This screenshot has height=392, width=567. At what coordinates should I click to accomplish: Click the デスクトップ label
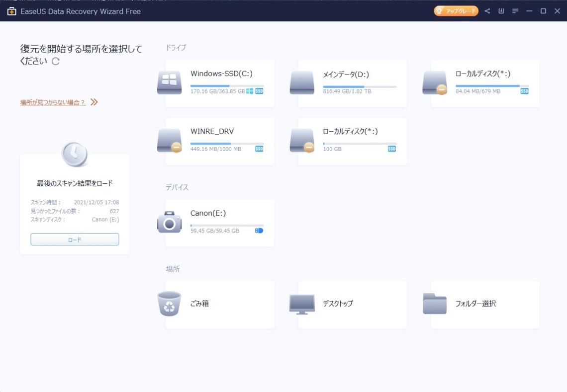pyautogui.click(x=338, y=304)
